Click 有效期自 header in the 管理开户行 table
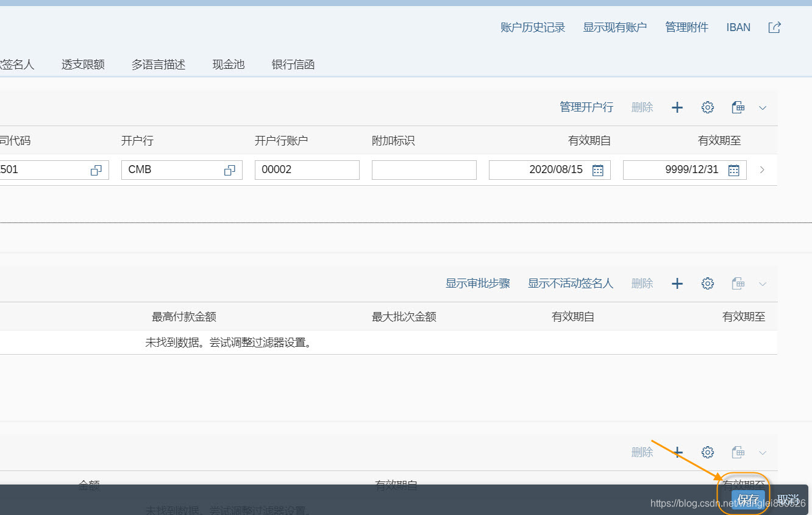812x515 pixels. (589, 141)
